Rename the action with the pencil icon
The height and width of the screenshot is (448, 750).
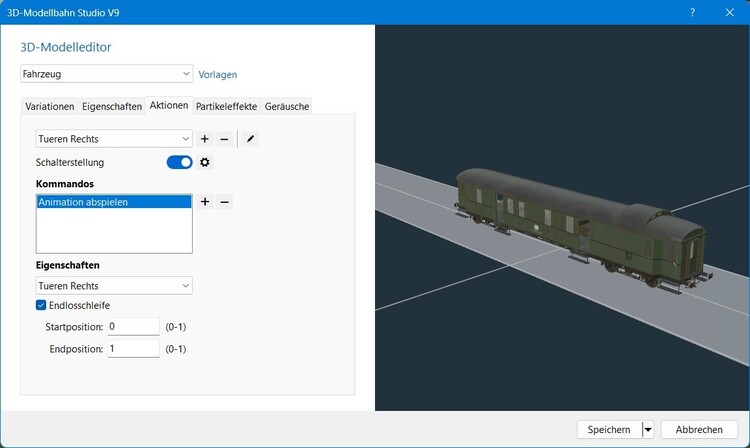[x=250, y=139]
